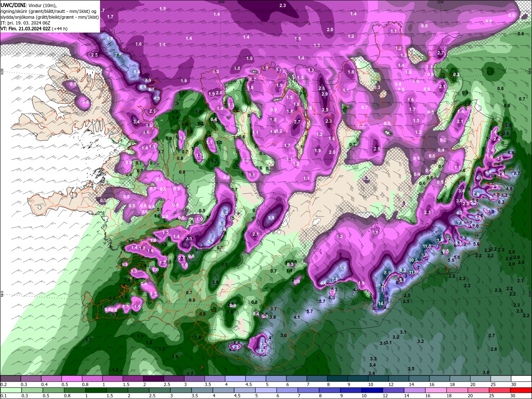The height and width of the screenshot is (399, 532).
Task: Click the 6.4 value off the east coast
Action: 511,153
